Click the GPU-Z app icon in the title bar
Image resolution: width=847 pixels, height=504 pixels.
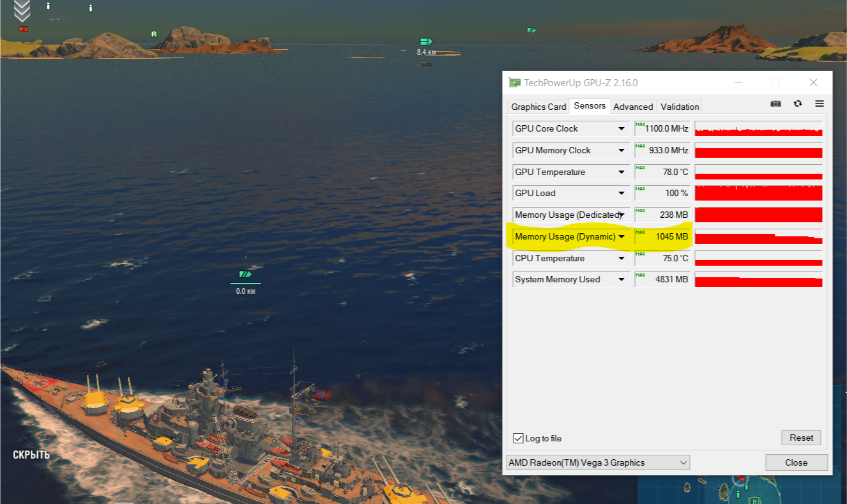pyautogui.click(x=514, y=82)
